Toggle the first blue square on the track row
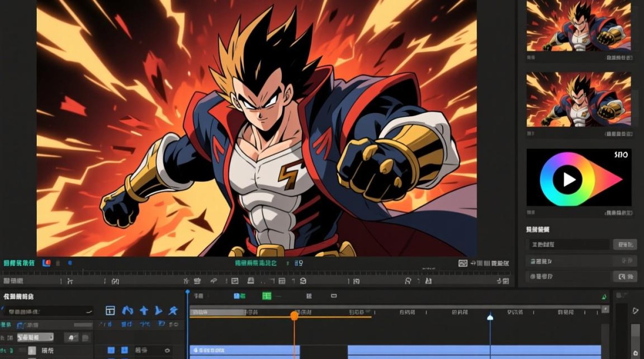Screen dimensions: 644x359 [111, 350]
